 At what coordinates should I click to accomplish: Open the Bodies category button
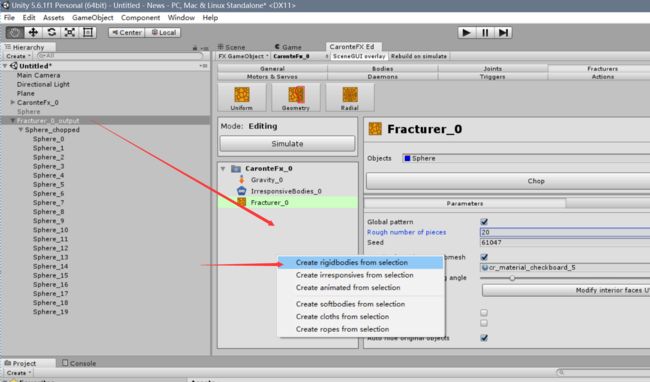tap(382, 68)
